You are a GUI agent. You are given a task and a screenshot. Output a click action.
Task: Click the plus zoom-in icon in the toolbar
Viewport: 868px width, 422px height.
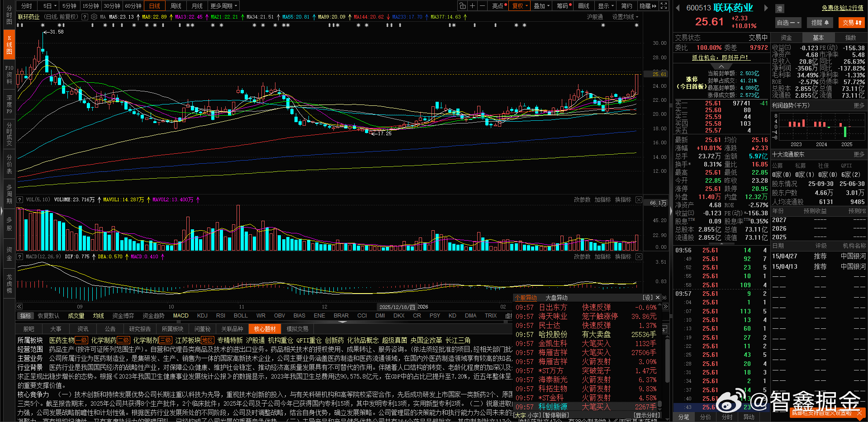[472, 6]
